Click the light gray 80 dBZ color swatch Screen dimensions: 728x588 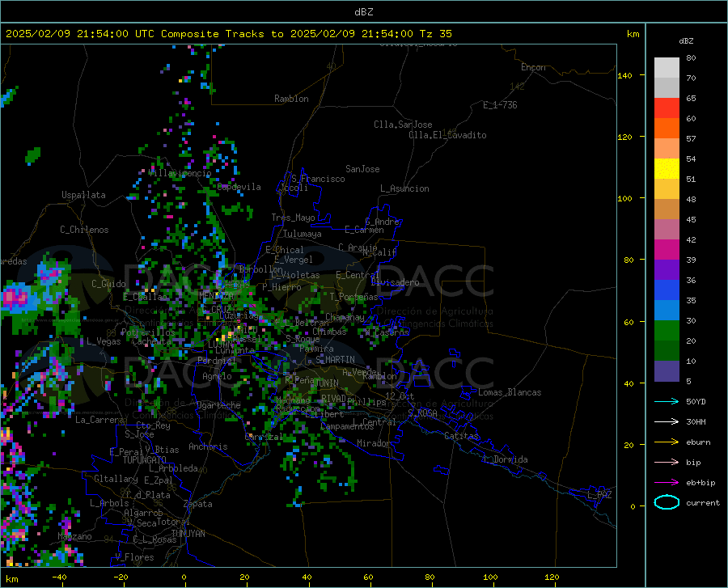[x=667, y=68]
